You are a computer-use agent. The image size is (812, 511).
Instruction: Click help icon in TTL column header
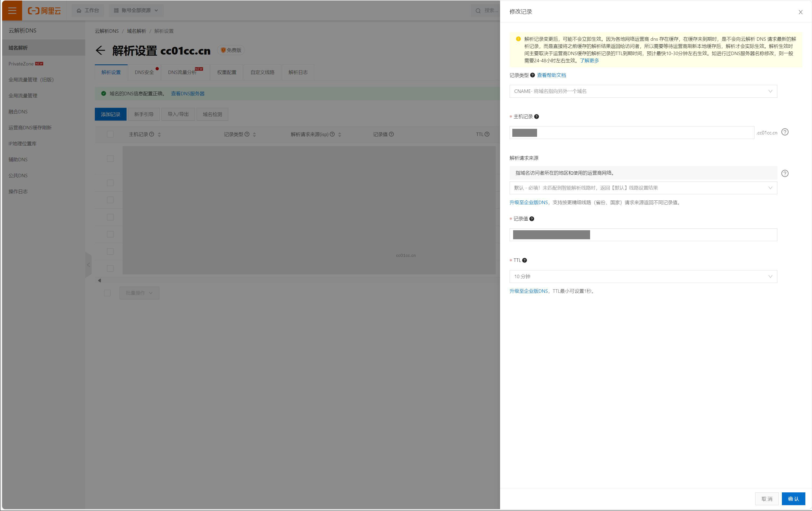[487, 134]
